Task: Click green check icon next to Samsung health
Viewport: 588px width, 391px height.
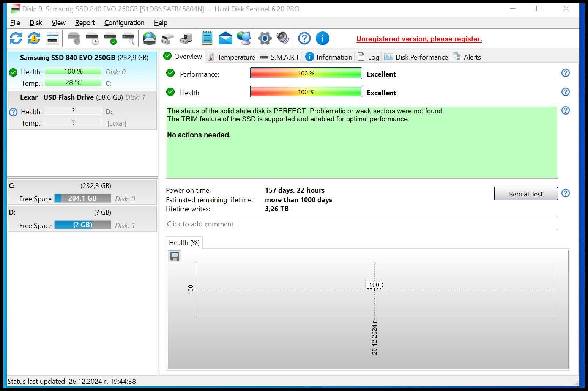Action: tap(13, 72)
